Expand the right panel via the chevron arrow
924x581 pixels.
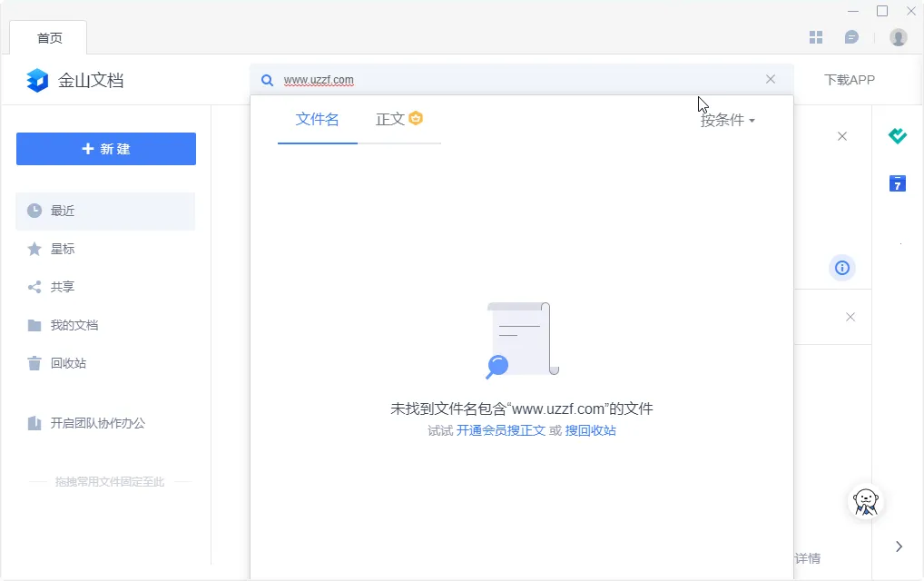[899, 547]
